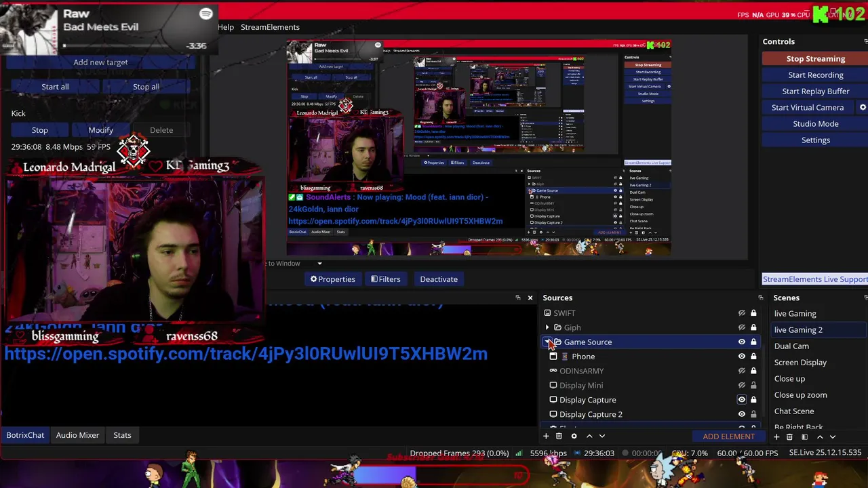This screenshot has height=488, width=868.
Task: Click Add new target
Action: pyautogui.click(x=100, y=62)
